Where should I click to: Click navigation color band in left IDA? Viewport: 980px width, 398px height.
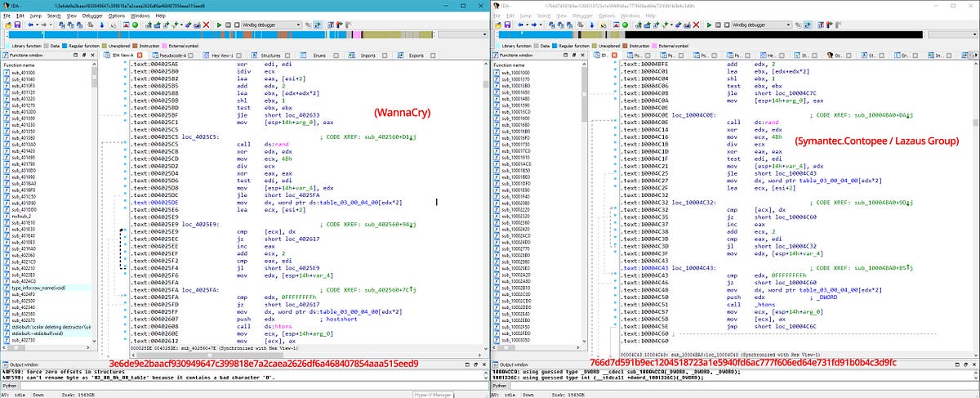219,35
